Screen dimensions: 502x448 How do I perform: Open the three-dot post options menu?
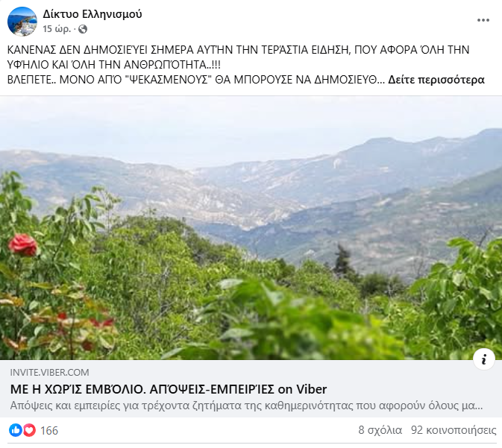click(483, 20)
